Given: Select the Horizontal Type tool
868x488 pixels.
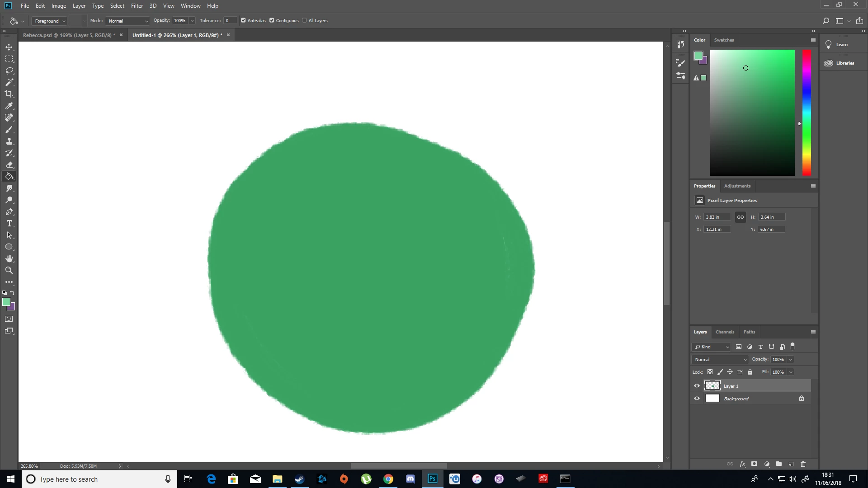Looking at the screenshot, I should pos(9,224).
